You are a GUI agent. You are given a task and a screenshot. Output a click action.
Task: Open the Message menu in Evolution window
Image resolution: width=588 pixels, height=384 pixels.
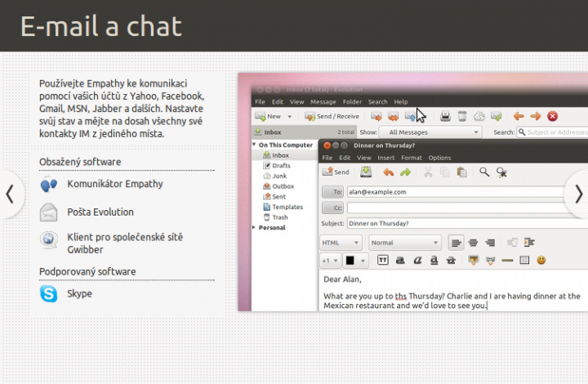point(323,102)
